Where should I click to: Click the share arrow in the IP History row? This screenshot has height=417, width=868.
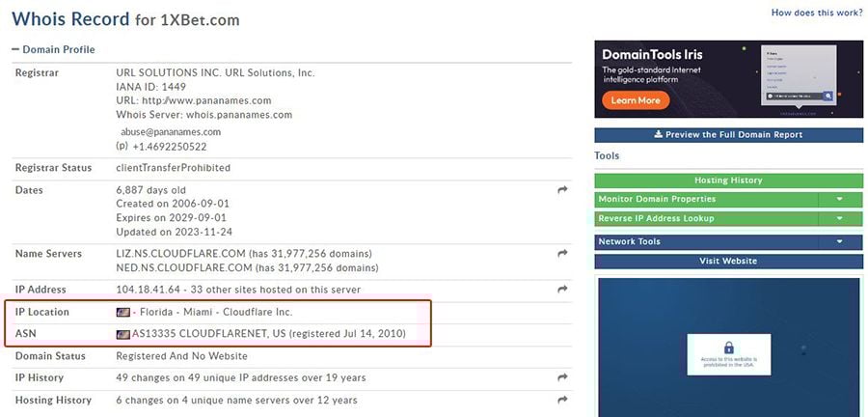(562, 377)
